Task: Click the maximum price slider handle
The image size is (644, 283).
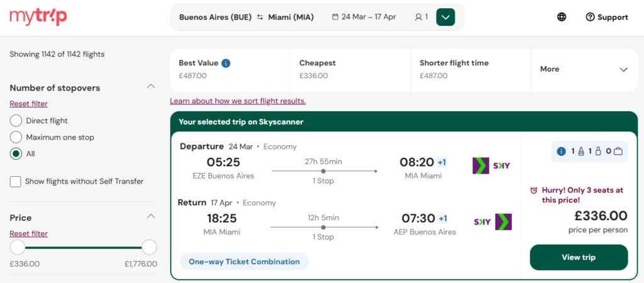Action: click(149, 247)
